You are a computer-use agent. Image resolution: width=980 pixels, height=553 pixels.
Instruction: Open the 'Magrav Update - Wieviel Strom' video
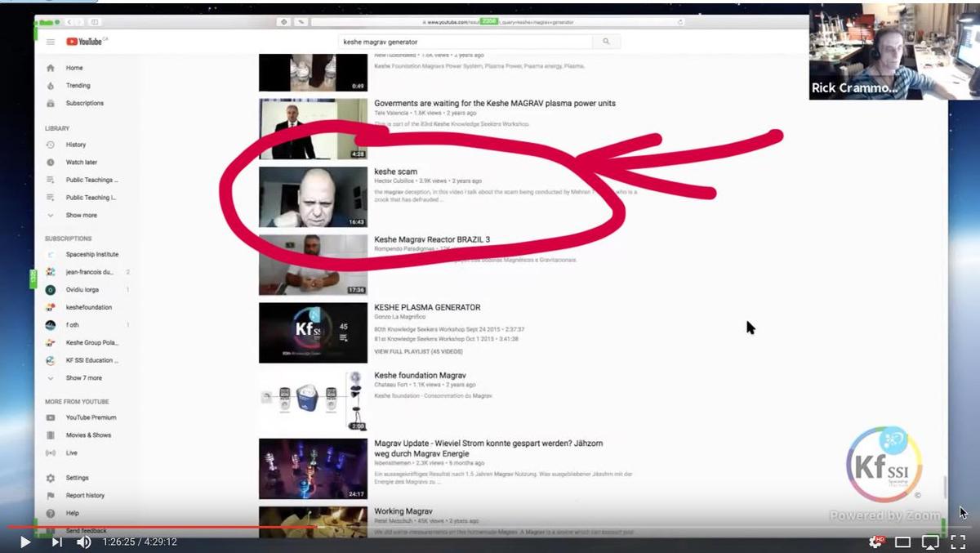pos(488,448)
